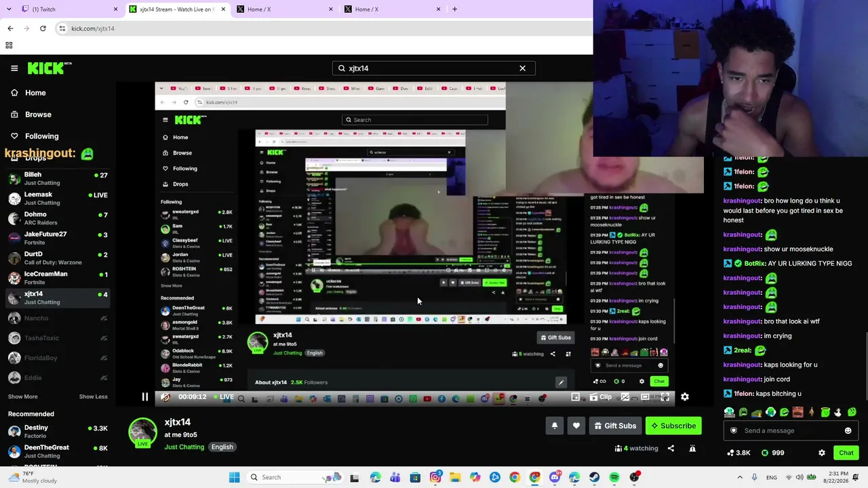Open the browser apps grid icon
868x488 pixels.
9,45
